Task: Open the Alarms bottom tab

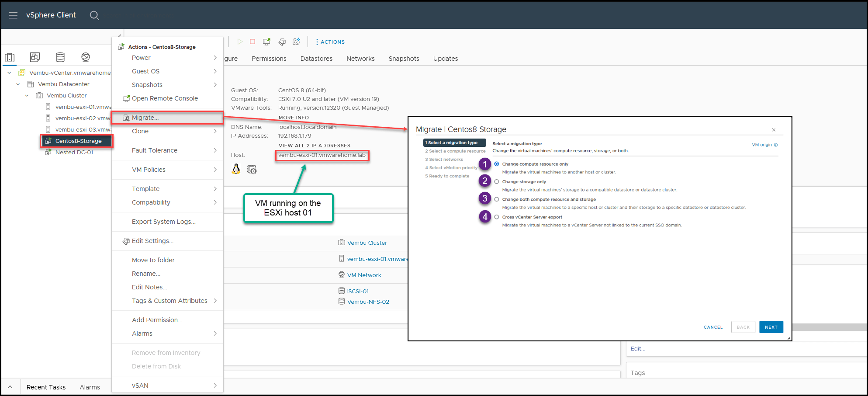Action: pyautogui.click(x=90, y=387)
